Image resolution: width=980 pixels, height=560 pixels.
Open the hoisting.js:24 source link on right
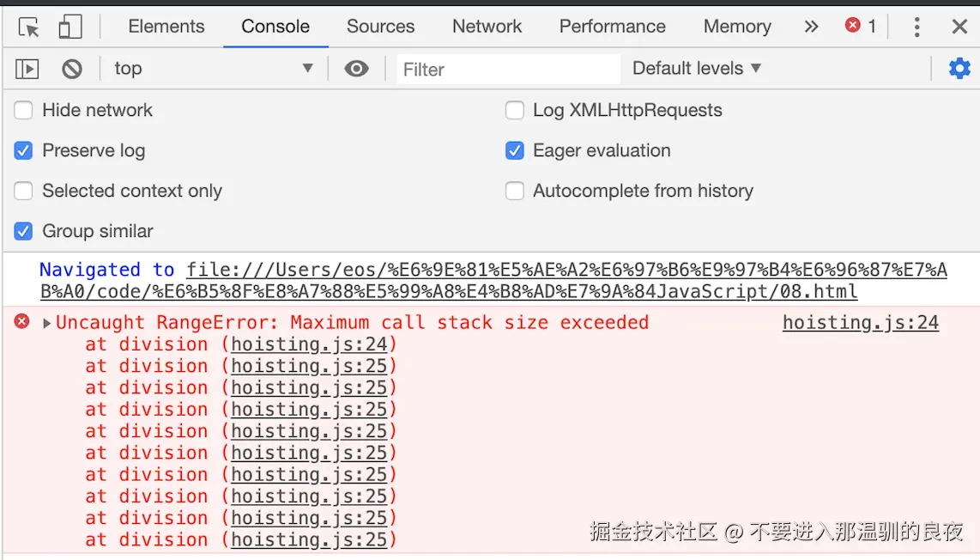[x=860, y=323]
